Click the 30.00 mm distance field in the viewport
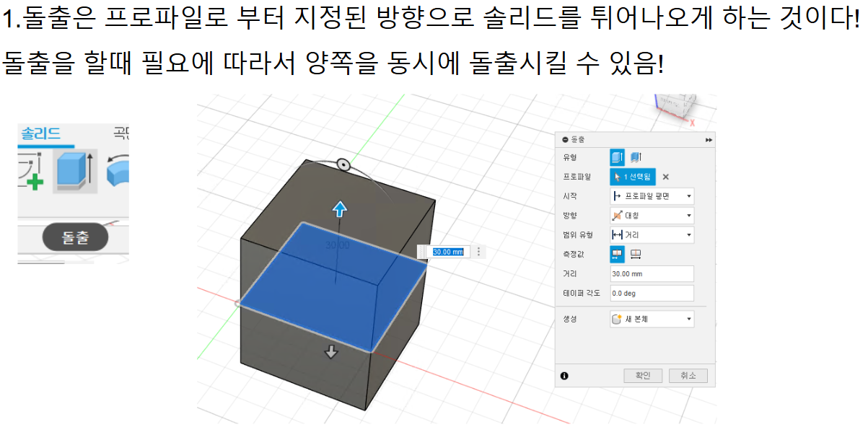Image resolution: width=868 pixels, height=427 pixels. tap(447, 252)
